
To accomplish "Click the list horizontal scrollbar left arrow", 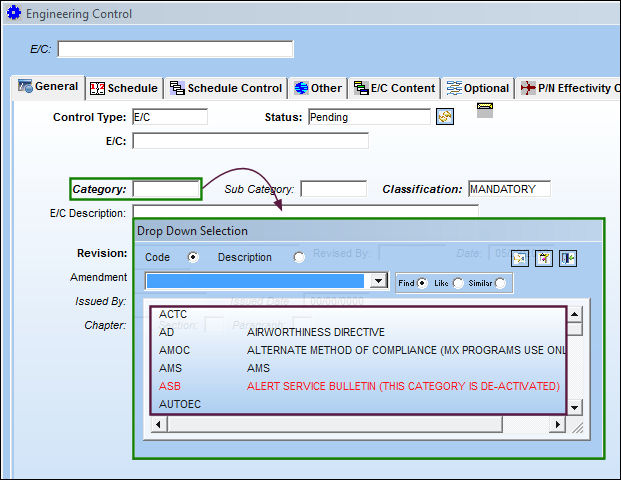I will coord(159,425).
